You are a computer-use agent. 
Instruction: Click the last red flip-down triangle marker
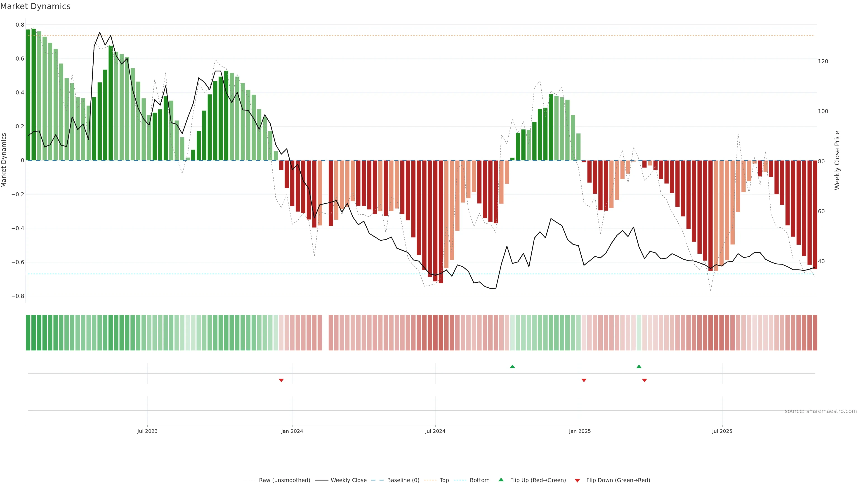click(x=645, y=380)
